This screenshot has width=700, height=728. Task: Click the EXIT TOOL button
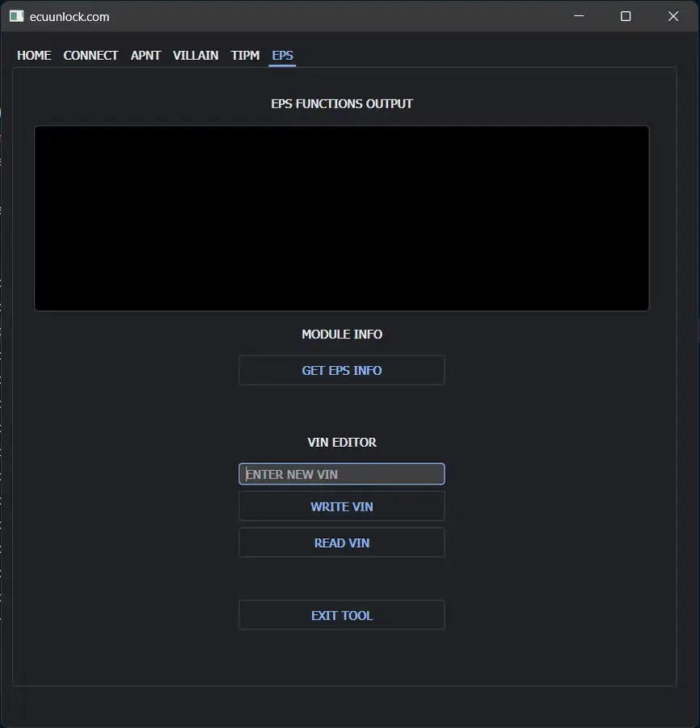341,616
